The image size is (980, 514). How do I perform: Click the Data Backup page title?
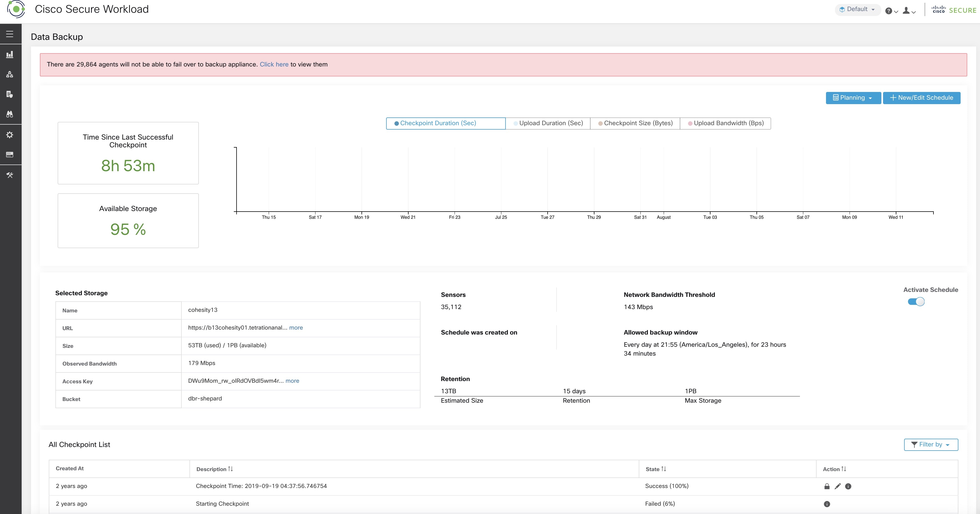coord(57,37)
